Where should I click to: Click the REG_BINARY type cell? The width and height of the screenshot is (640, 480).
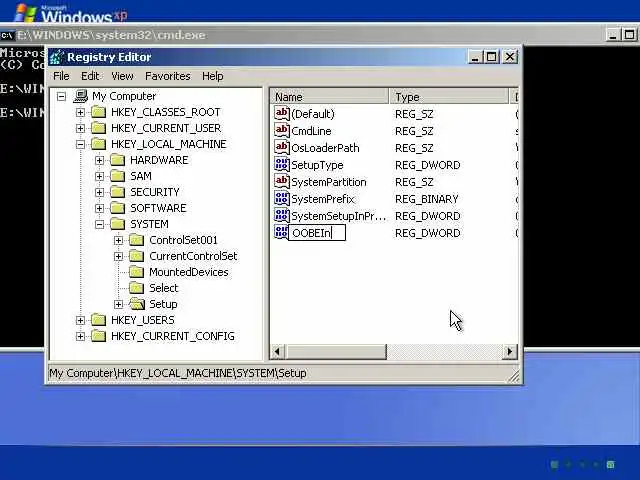(427, 199)
